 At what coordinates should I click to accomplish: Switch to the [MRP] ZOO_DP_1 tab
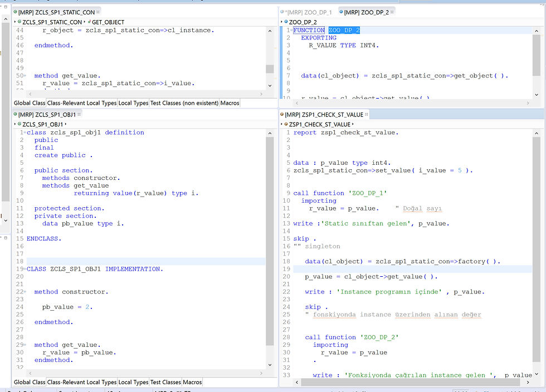click(x=306, y=12)
